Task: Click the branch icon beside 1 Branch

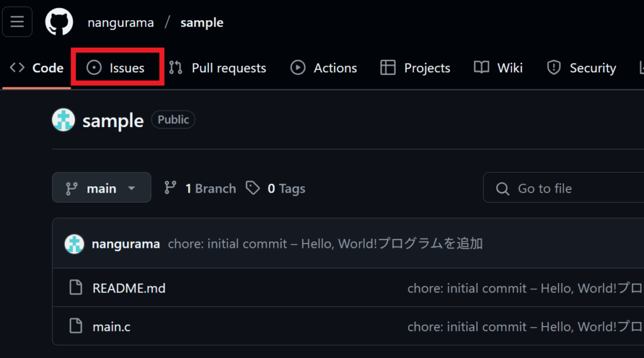Action: point(170,188)
